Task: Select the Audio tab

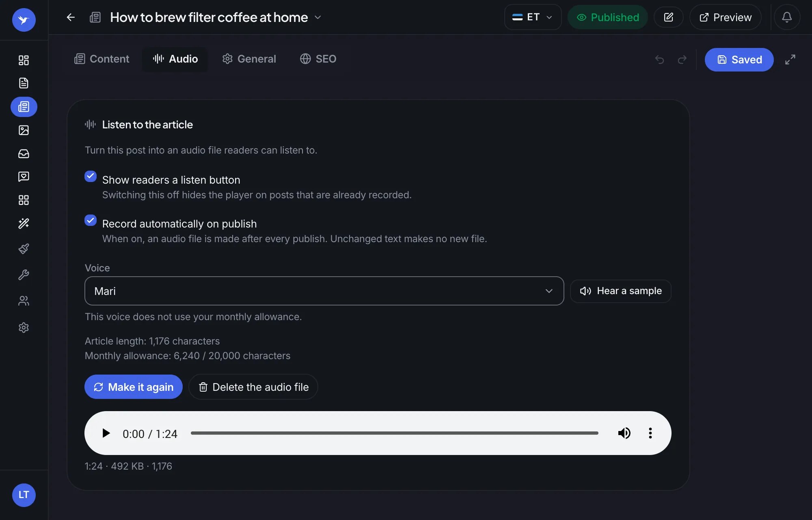Action: (x=175, y=59)
